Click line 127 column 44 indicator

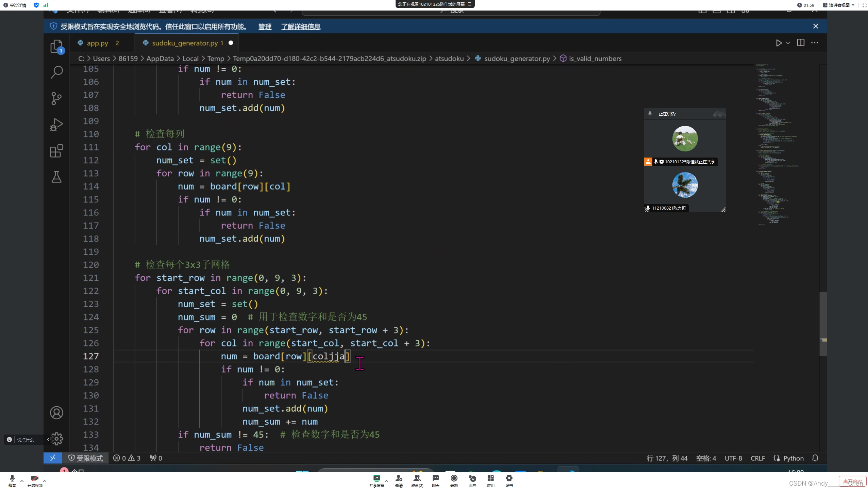(x=667, y=458)
